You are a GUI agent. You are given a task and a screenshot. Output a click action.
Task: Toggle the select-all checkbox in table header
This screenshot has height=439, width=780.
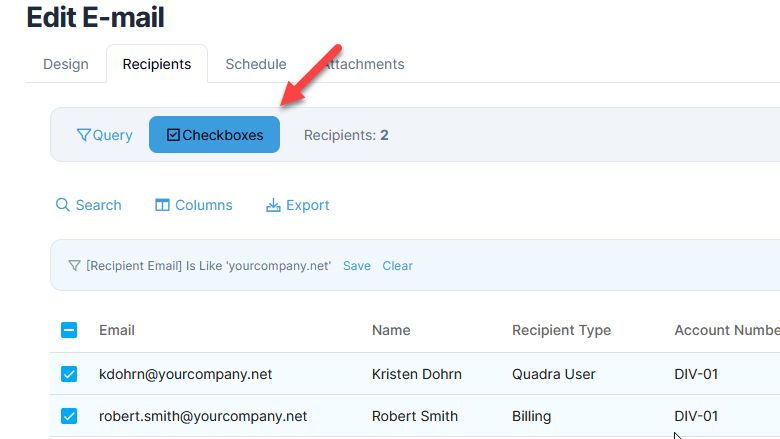point(69,330)
